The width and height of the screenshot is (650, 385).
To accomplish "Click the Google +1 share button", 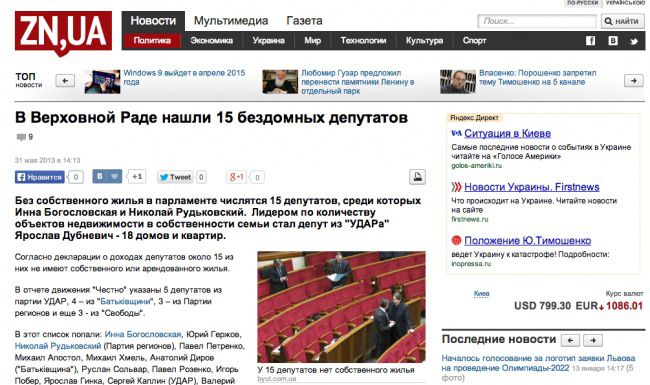I will pos(236,177).
